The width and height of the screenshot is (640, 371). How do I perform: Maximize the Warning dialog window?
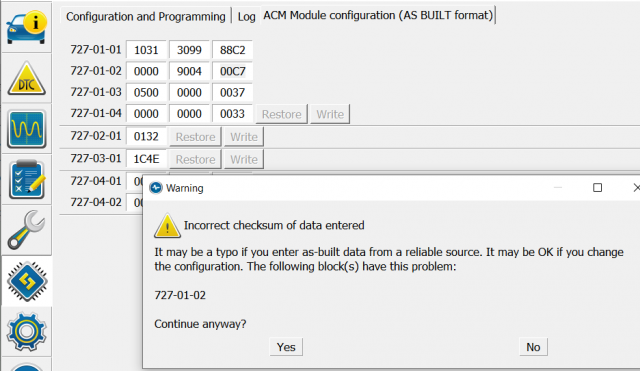click(x=597, y=188)
